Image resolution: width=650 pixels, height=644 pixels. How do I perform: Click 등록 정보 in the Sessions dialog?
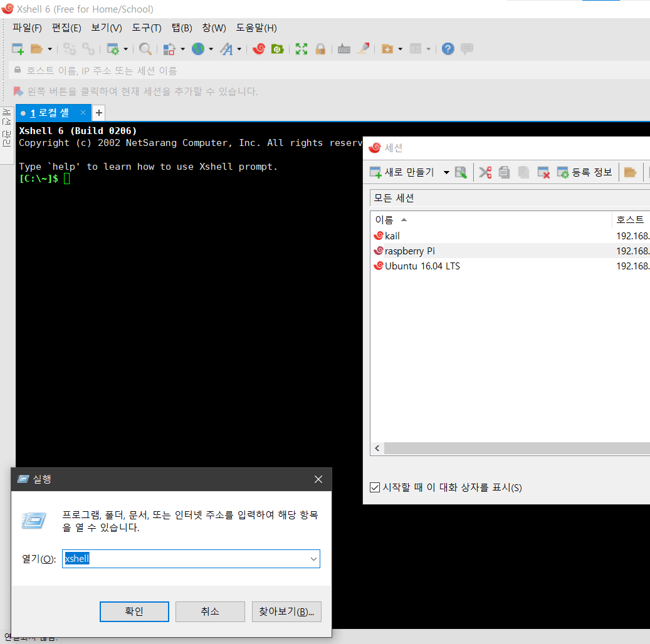click(585, 172)
